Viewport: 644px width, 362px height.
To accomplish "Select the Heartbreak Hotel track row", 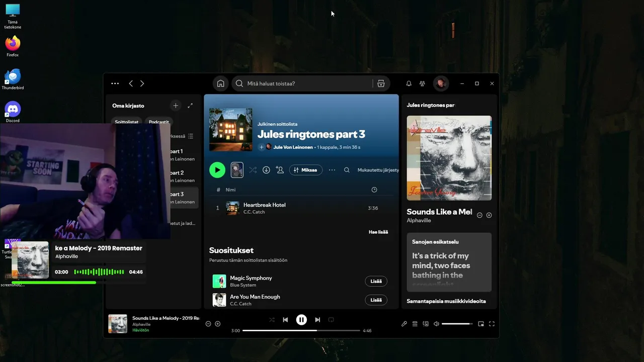I will tap(301, 208).
